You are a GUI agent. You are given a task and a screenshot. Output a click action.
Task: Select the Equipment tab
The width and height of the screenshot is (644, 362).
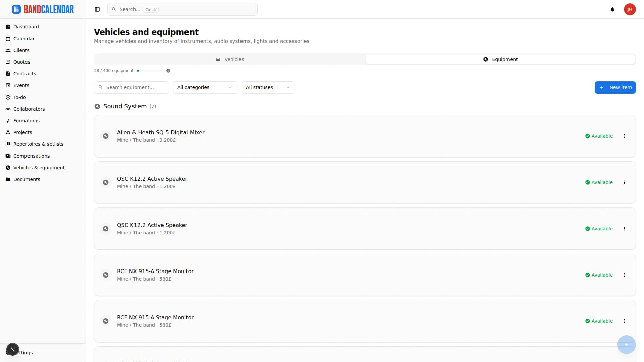pos(500,59)
